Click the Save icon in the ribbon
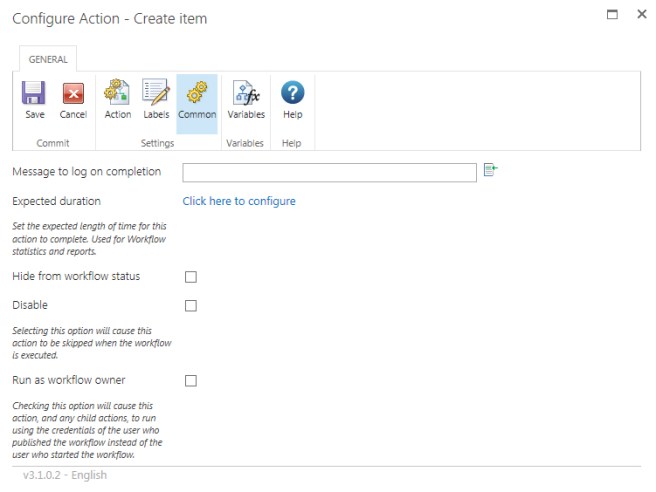The height and width of the screenshot is (492, 656). click(x=35, y=94)
